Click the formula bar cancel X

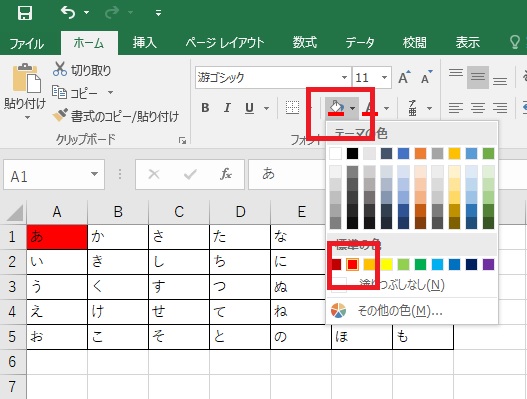154,174
